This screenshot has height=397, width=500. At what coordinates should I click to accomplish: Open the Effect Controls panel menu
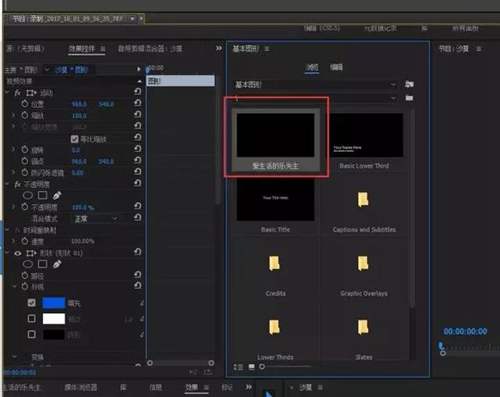click(103, 49)
